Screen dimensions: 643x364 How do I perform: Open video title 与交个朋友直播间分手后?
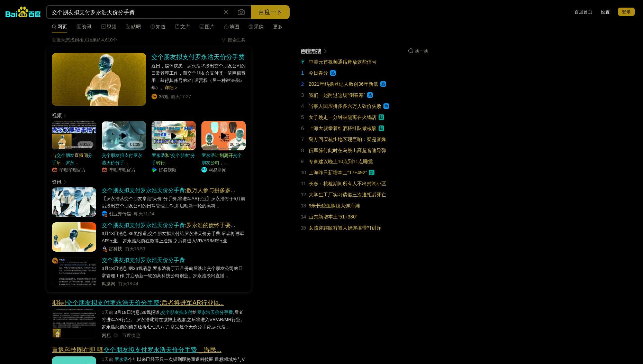coord(72,159)
